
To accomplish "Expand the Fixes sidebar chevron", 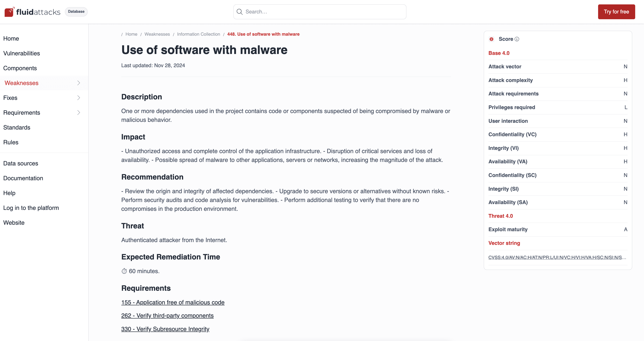I will pyautogui.click(x=79, y=98).
